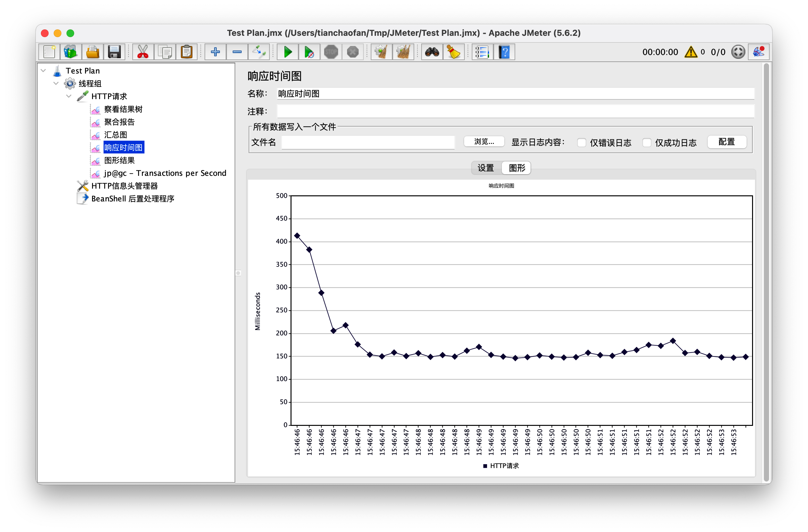Collapse the 线程组 tree node

click(x=56, y=83)
